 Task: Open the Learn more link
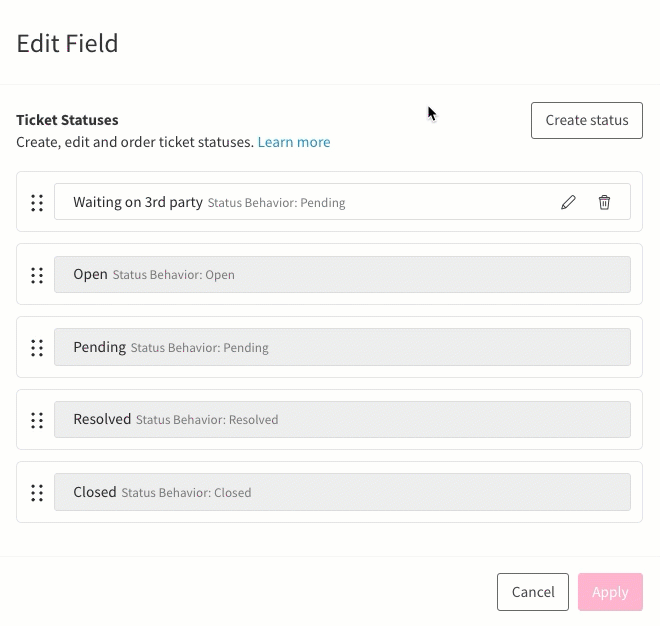pos(294,142)
